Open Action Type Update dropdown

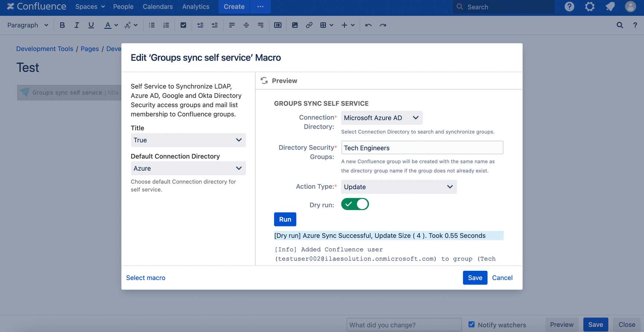(x=399, y=187)
